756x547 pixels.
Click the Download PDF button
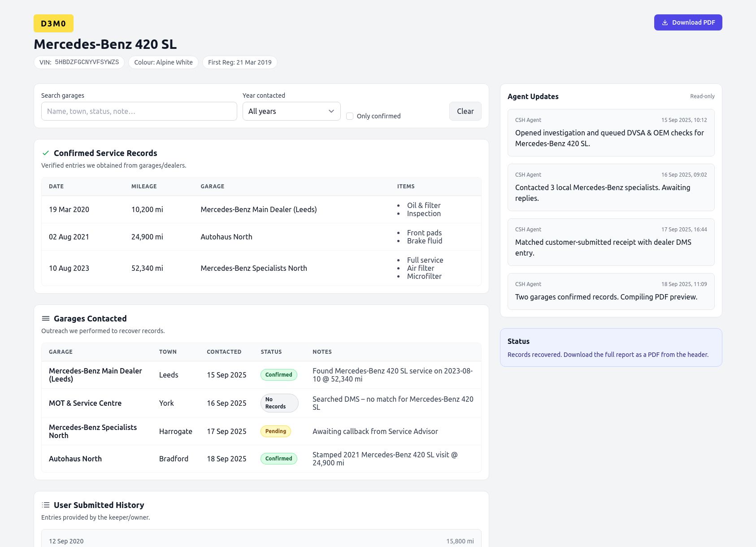tap(688, 22)
